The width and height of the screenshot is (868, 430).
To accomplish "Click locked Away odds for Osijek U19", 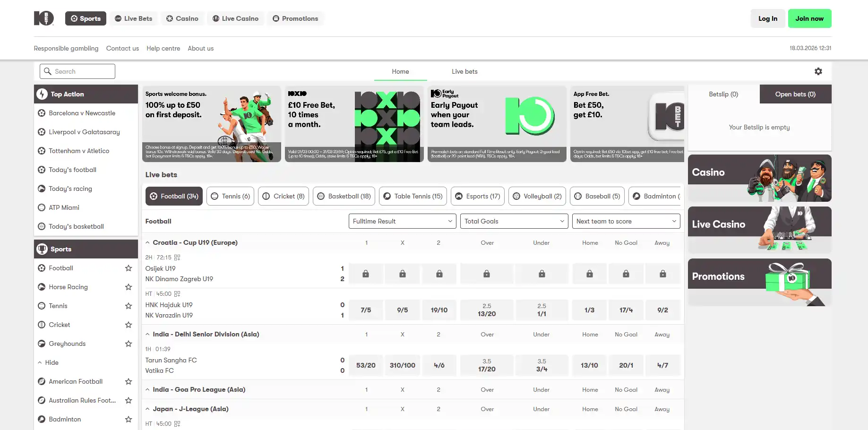I will (663, 274).
